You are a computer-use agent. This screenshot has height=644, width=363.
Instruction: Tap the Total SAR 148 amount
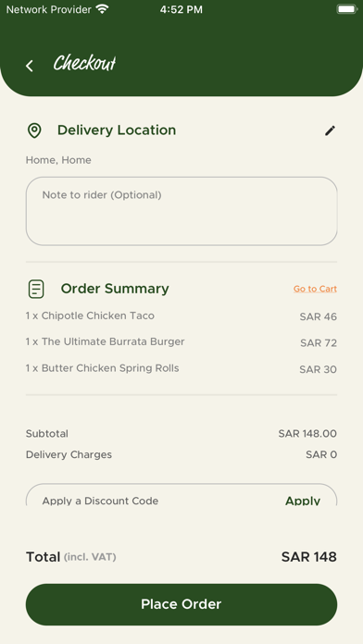click(309, 557)
